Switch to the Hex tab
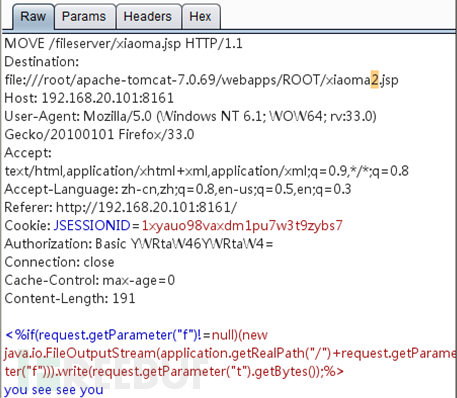Viewport: 457px width, 398px height. [200, 17]
